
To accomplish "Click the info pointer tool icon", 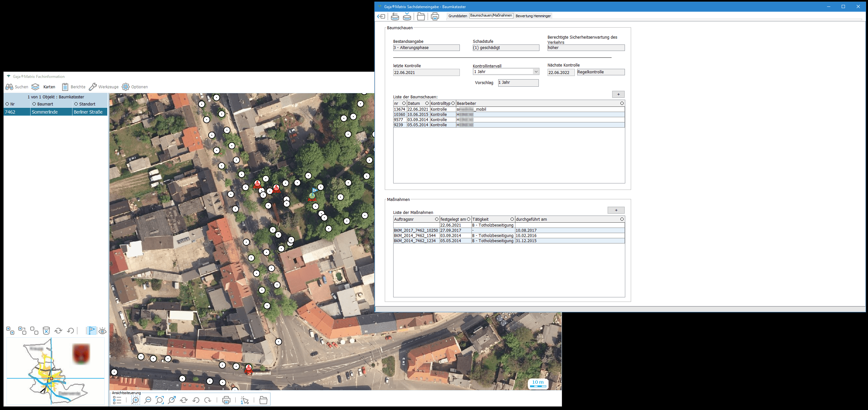I will (x=245, y=400).
